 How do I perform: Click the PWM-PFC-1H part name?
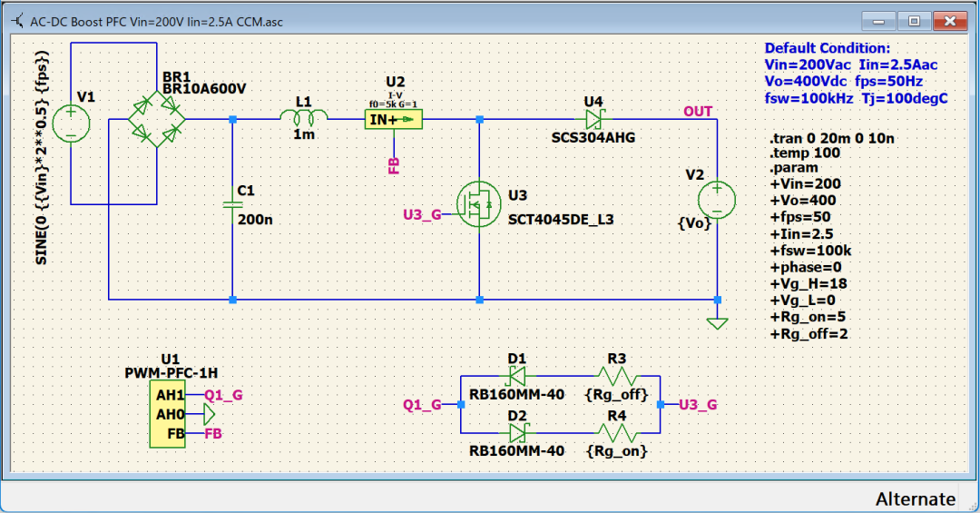tap(171, 373)
